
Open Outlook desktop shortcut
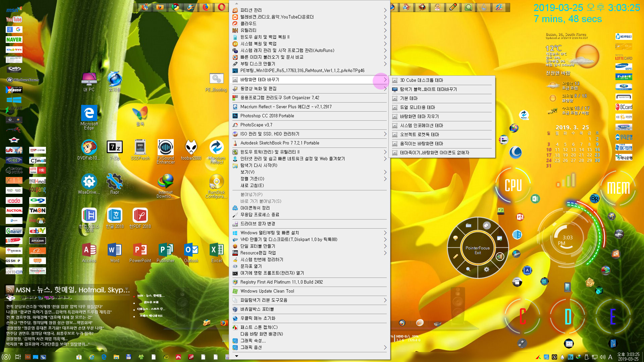(x=191, y=252)
